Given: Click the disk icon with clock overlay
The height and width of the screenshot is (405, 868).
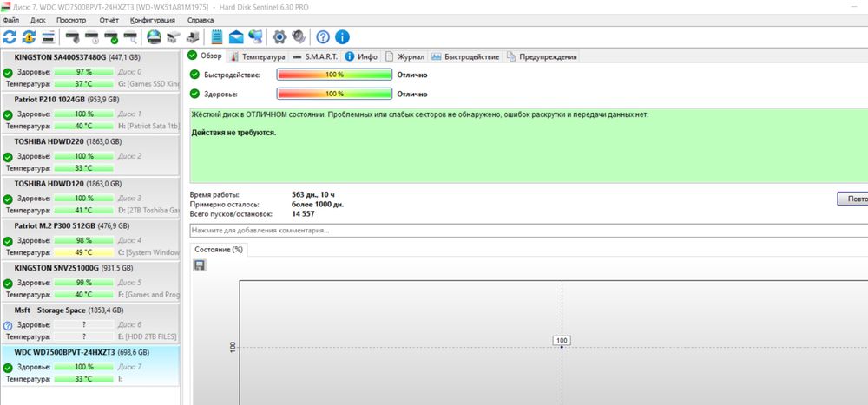Looking at the screenshot, I should coord(92,37).
